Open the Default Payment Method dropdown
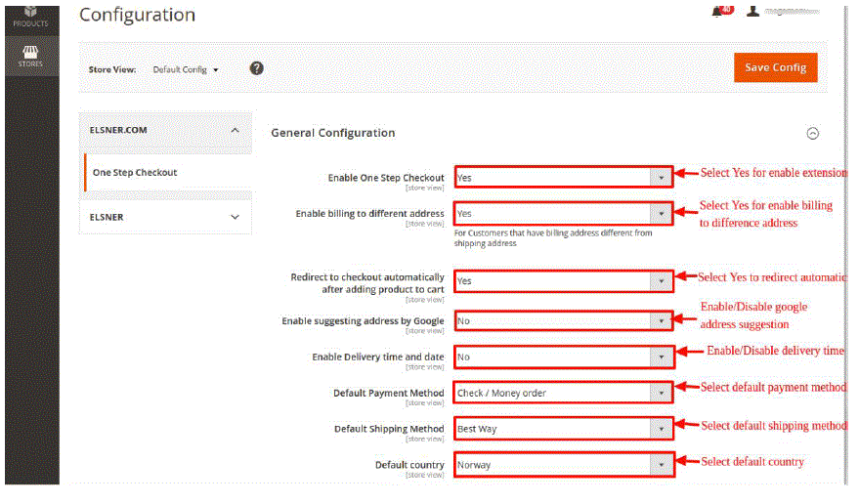Screen dimensions: 859x504 564,393
